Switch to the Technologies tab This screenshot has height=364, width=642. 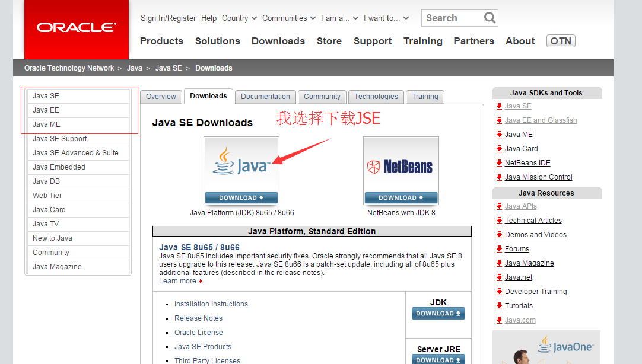[376, 97]
